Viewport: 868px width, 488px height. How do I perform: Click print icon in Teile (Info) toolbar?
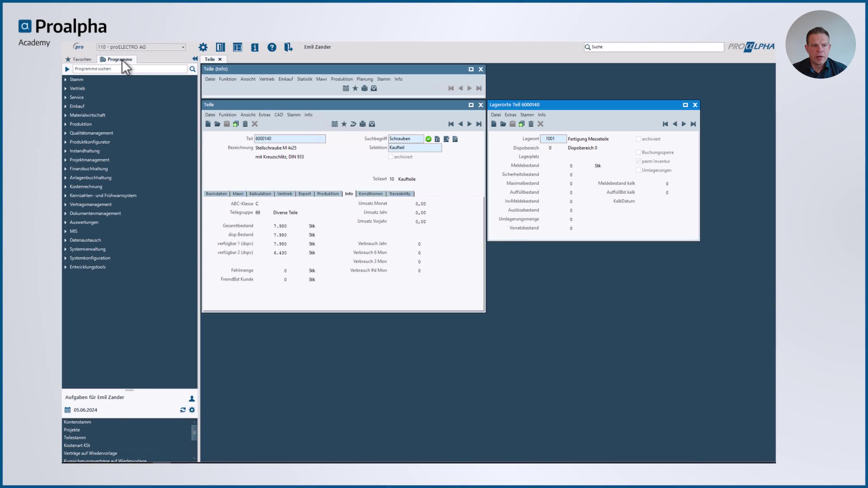coord(364,88)
